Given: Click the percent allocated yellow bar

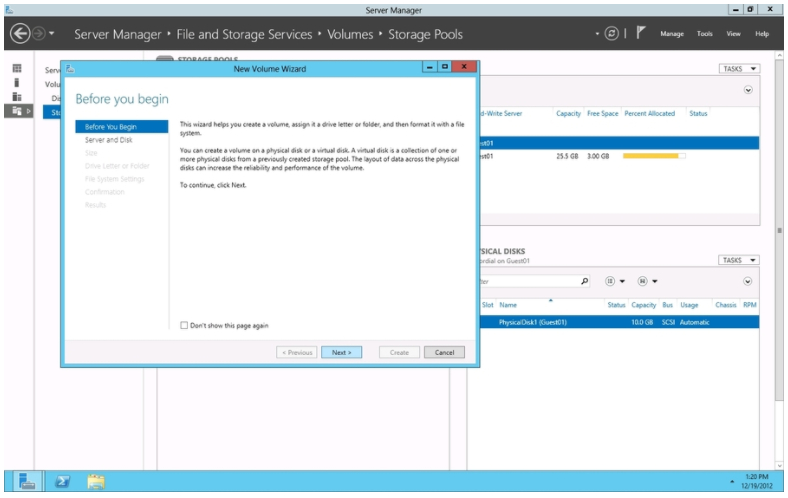Looking at the screenshot, I should pos(654,156).
